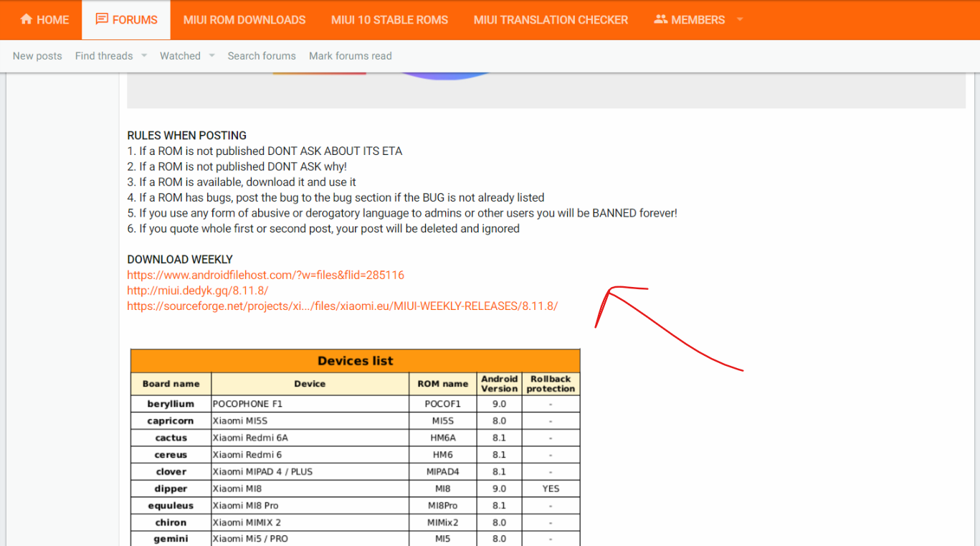
Task: Click the equuleus board name cell
Action: pos(171,506)
